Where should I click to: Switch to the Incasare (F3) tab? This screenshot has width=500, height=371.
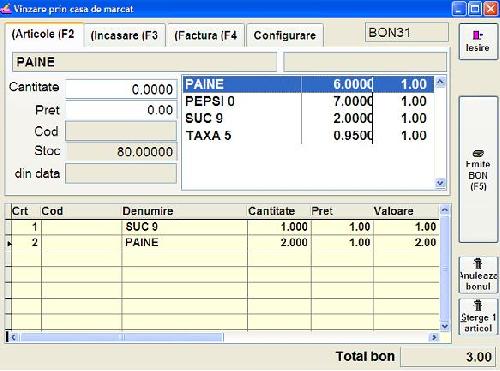tap(124, 35)
